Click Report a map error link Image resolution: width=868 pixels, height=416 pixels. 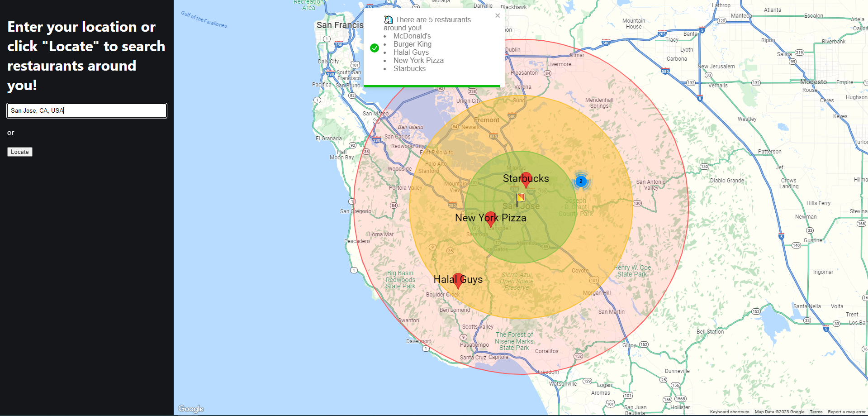[846, 412]
